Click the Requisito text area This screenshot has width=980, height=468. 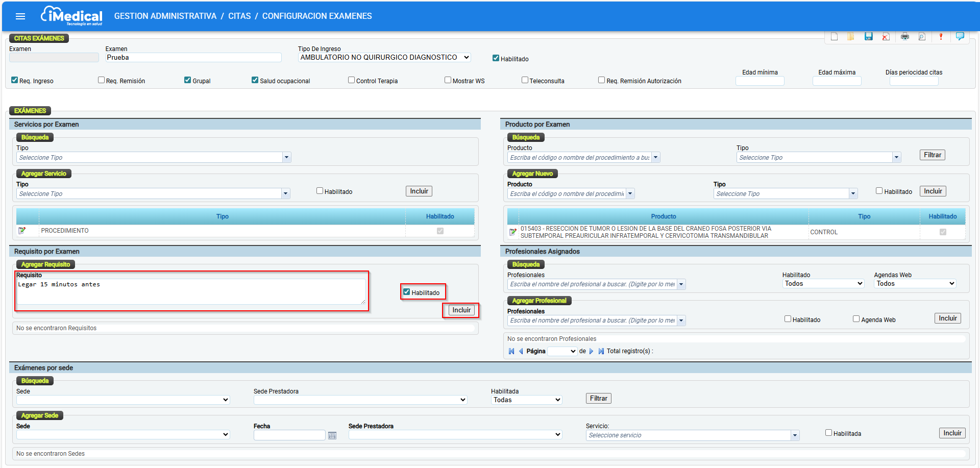click(191, 291)
